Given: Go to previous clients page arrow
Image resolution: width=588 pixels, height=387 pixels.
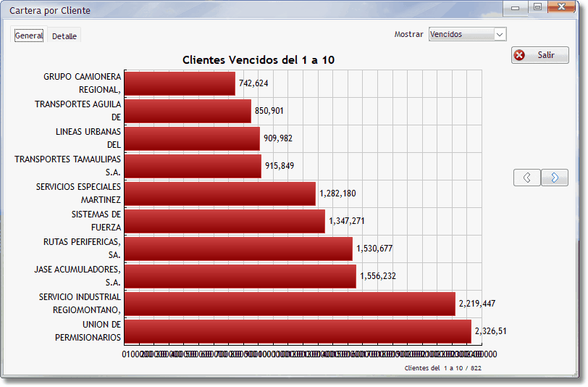Looking at the screenshot, I should (527, 178).
